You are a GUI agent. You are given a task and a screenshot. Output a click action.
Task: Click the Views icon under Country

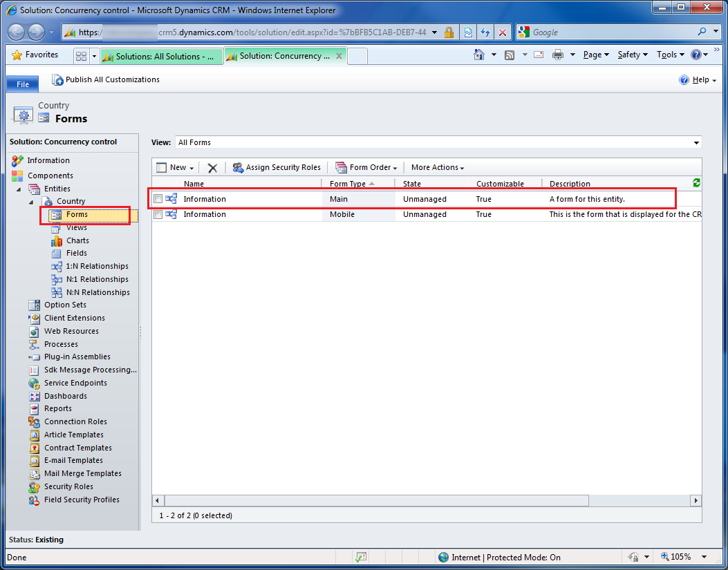coord(56,228)
